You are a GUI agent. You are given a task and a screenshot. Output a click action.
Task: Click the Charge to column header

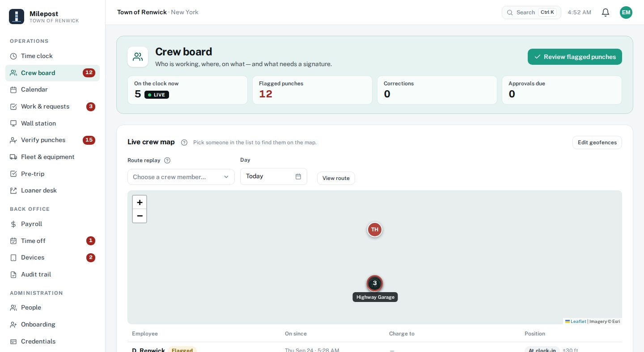[x=402, y=334]
